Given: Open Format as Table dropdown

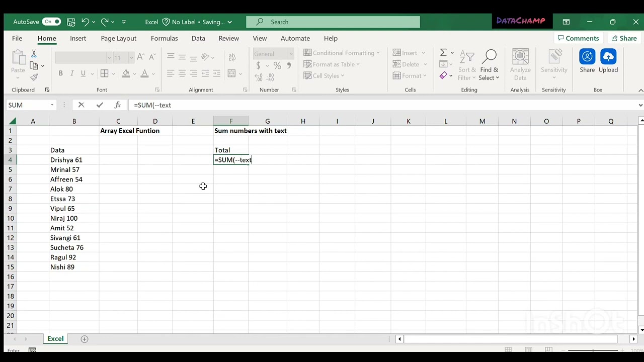Looking at the screenshot, I should 332,64.
